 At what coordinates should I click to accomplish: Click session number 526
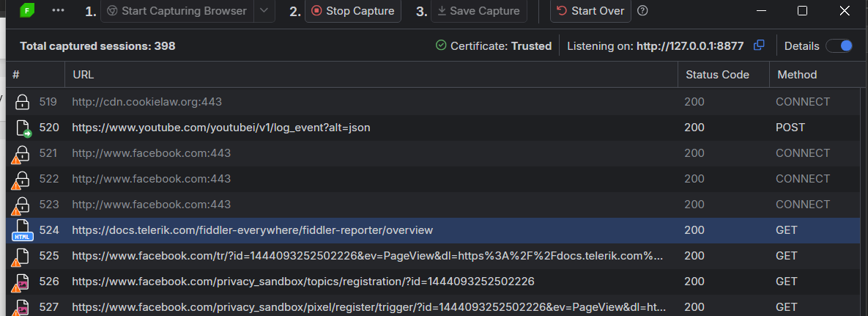[x=49, y=281]
